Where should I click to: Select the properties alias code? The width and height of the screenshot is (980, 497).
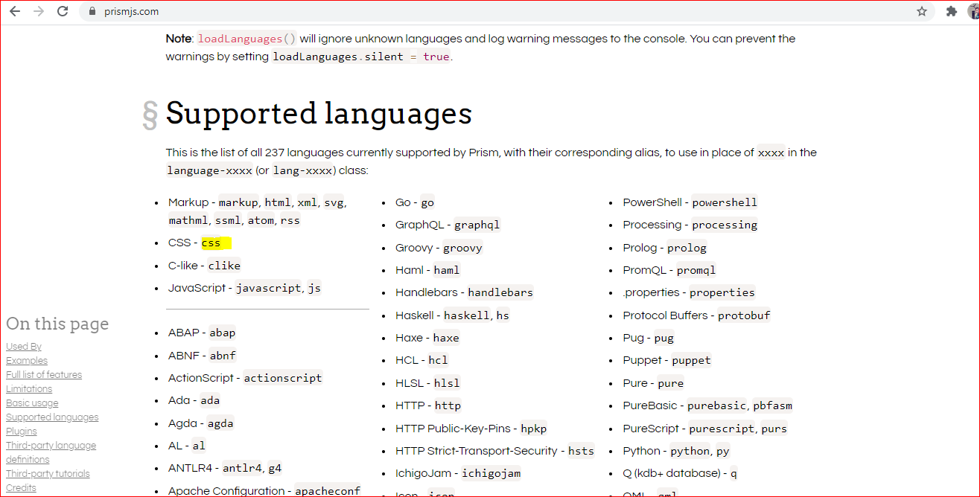click(722, 292)
